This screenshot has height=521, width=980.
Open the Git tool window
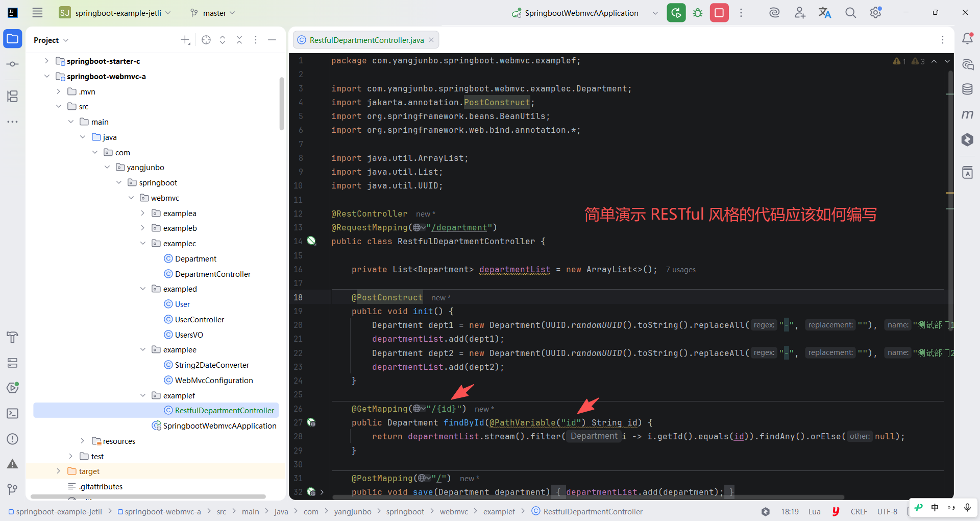(x=13, y=489)
